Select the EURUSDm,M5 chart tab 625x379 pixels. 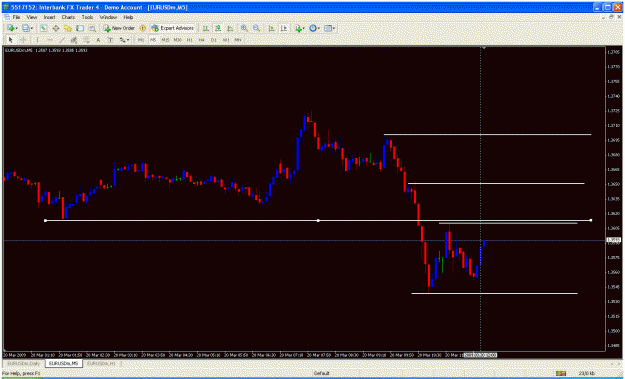(63, 363)
